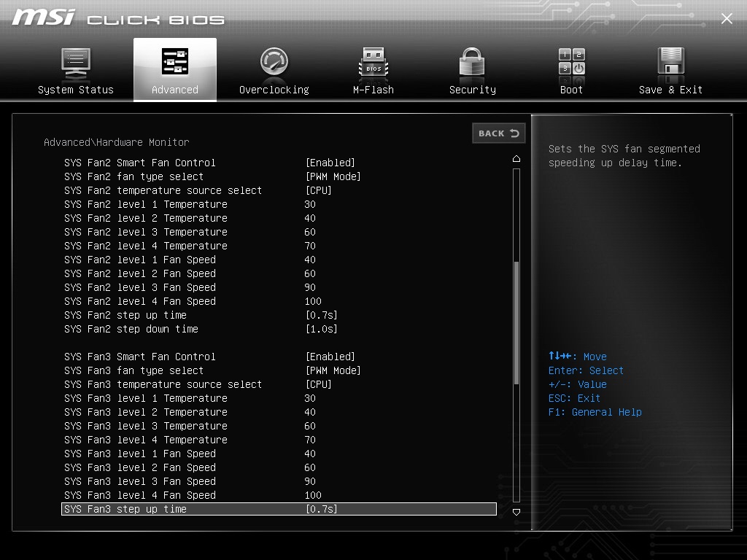
Task: Select SYS Fan2 level 4 Temperature value 70
Action: click(310, 246)
